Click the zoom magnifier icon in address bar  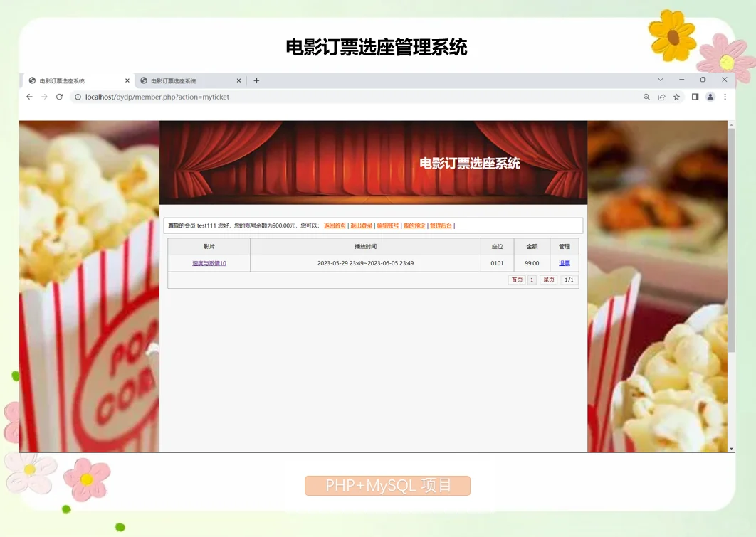tap(646, 97)
